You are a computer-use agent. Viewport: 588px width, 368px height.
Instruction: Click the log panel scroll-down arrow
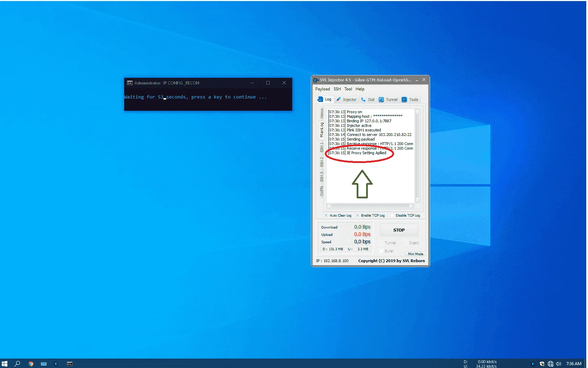coord(417,200)
